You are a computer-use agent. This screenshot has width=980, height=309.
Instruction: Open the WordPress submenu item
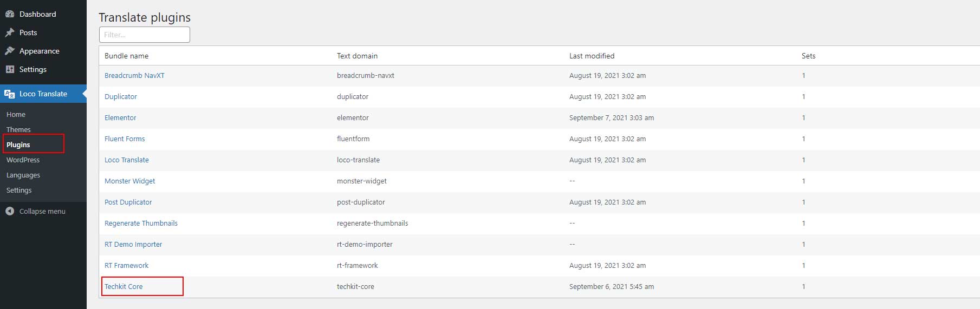23,160
